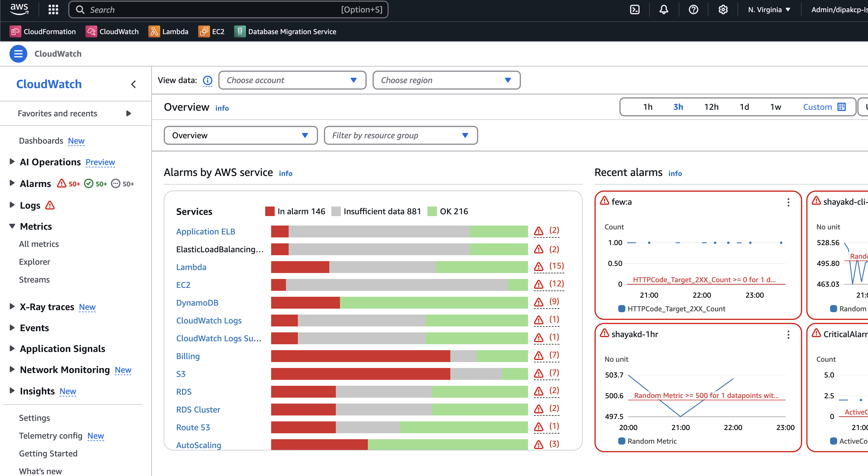
Task: Select the 12h time range
Action: (x=711, y=107)
